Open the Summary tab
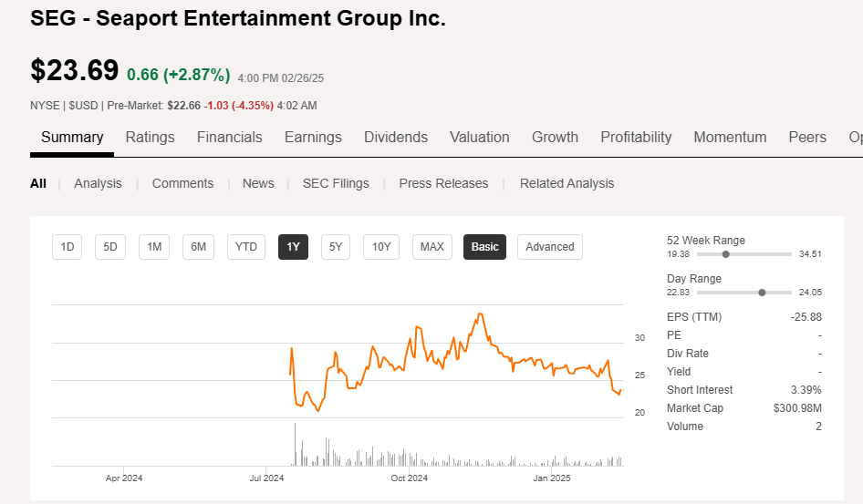The height and width of the screenshot is (504, 863). tap(72, 138)
